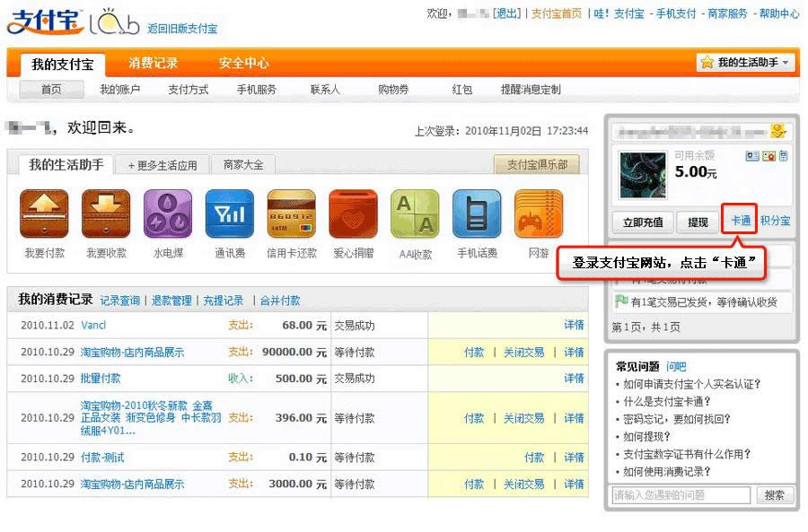808x532 pixels.
Task: Click the 立即充值 button
Action: point(643,222)
